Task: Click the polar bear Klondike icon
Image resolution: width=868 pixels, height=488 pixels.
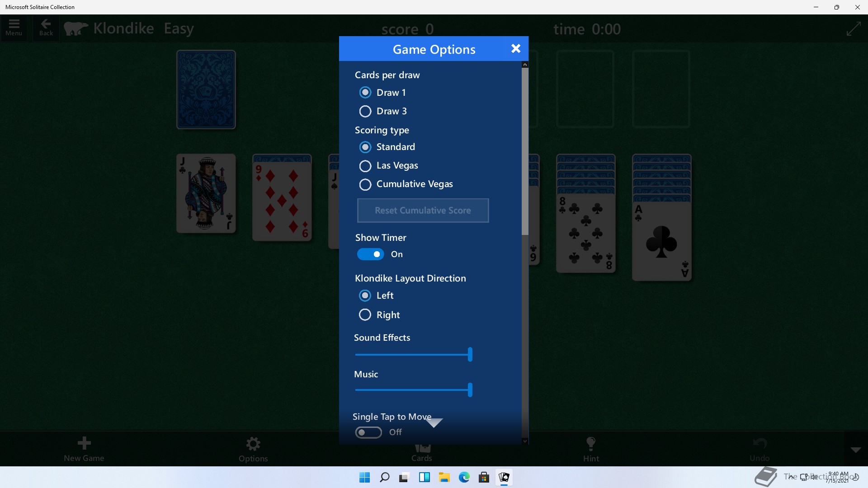Action: 75,28
